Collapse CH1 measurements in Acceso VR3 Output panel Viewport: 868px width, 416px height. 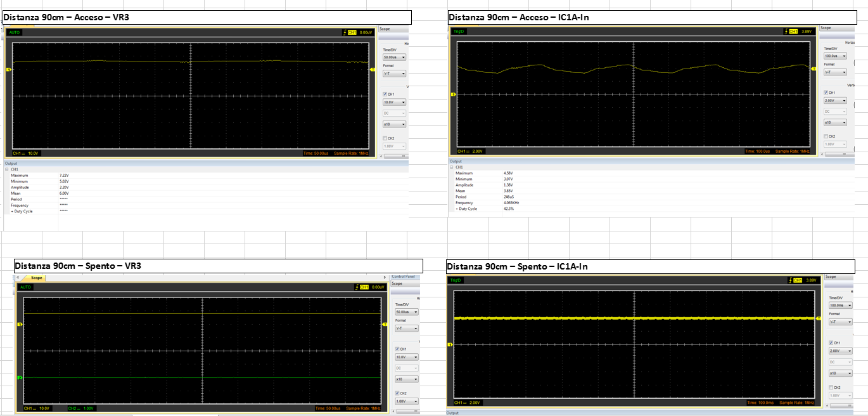pos(7,169)
